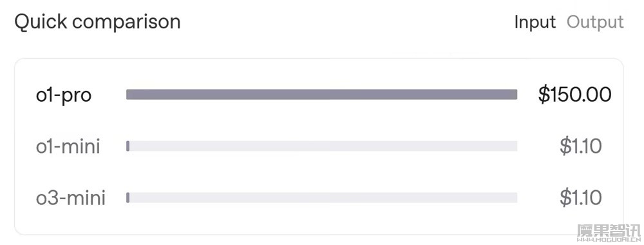The height and width of the screenshot is (245, 644).
Task: Click the $150.00 price value
Action: click(x=575, y=95)
